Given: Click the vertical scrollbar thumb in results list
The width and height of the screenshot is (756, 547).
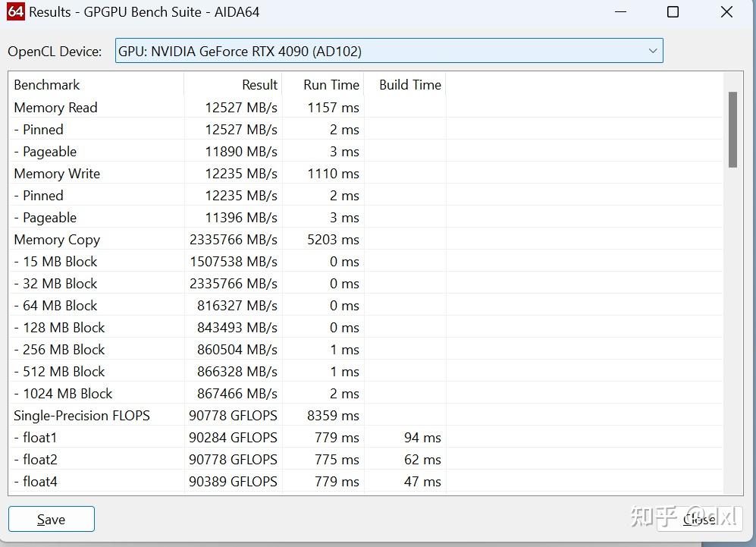Looking at the screenshot, I should click(x=732, y=129).
